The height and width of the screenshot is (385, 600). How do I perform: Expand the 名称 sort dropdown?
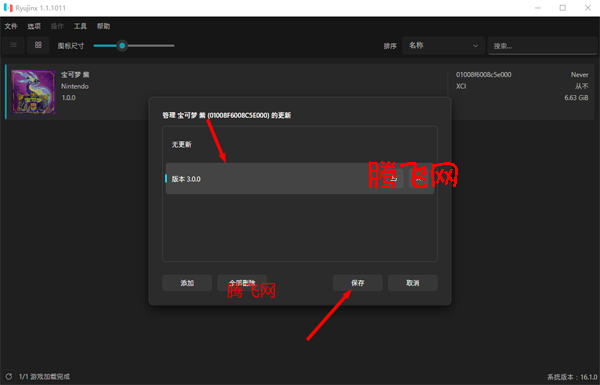443,46
